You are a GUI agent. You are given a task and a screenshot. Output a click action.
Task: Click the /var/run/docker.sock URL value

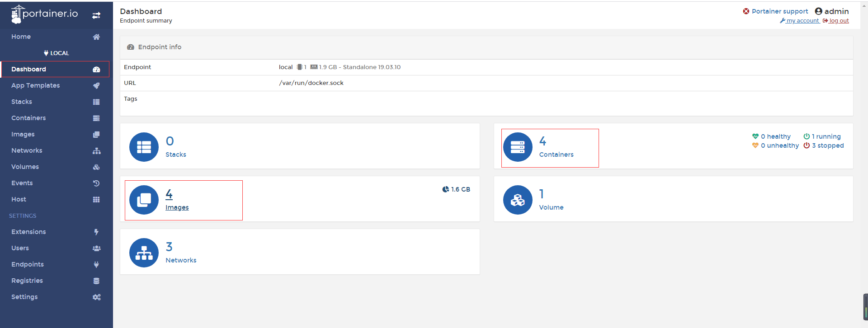pos(311,83)
